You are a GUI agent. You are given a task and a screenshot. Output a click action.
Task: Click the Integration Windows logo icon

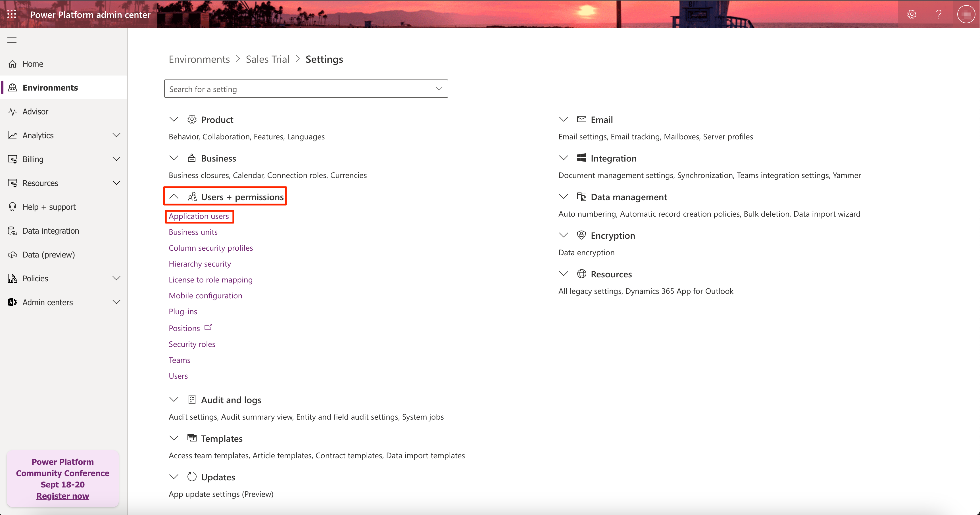pyautogui.click(x=581, y=158)
